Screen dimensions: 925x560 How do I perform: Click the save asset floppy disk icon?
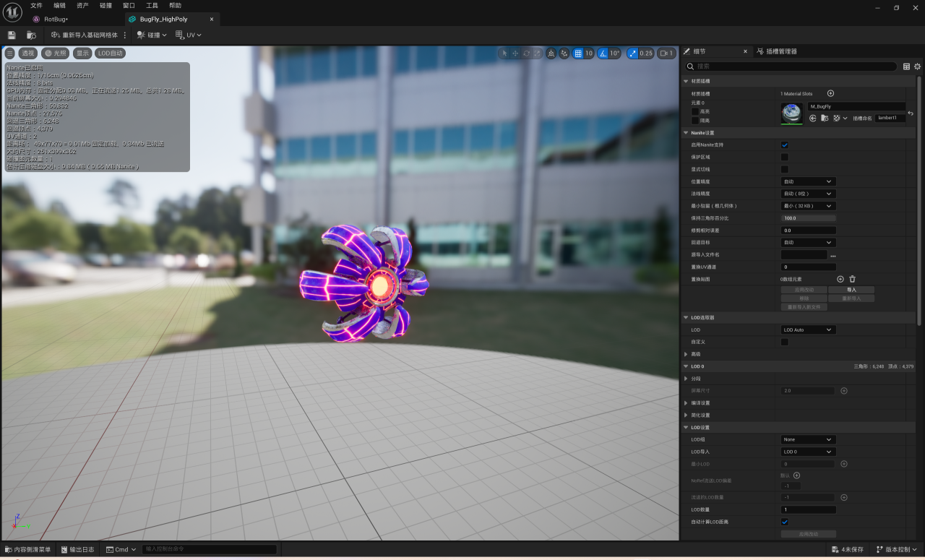tap(12, 35)
